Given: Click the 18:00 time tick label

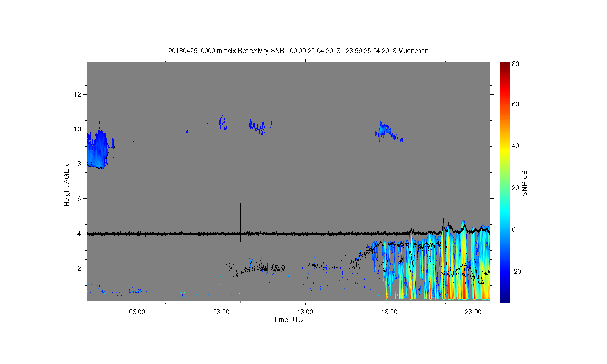Looking at the screenshot, I should pyautogui.click(x=389, y=312).
